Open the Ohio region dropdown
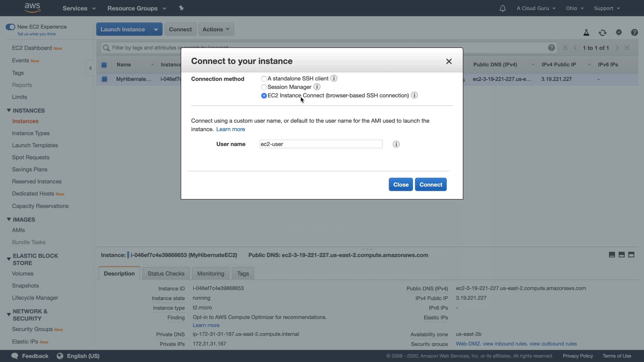This screenshot has height=362, width=644. click(574, 8)
